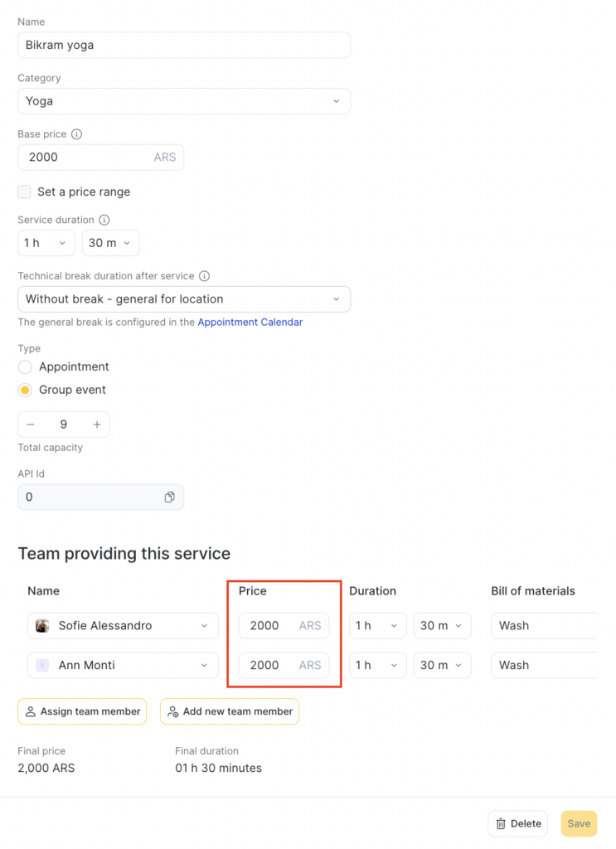The height and width of the screenshot is (849, 616).
Task: Click the Technical break duration info icon
Action: (205, 276)
